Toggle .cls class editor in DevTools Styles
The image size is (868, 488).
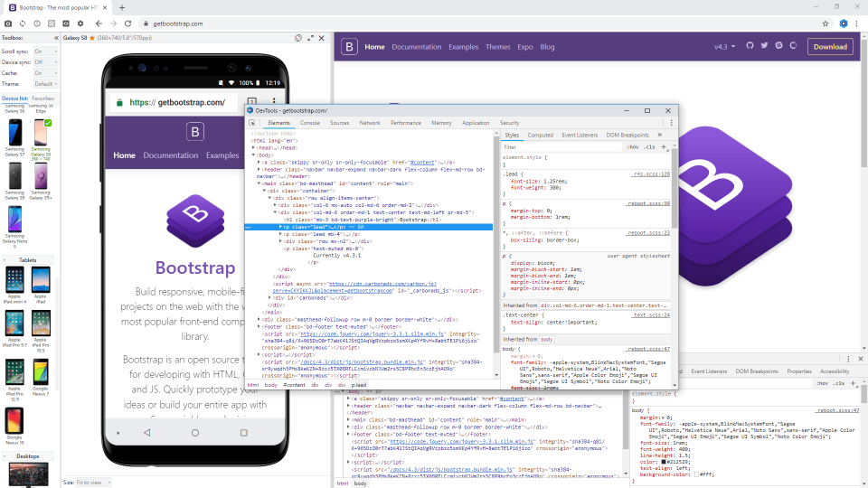(650, 147)
